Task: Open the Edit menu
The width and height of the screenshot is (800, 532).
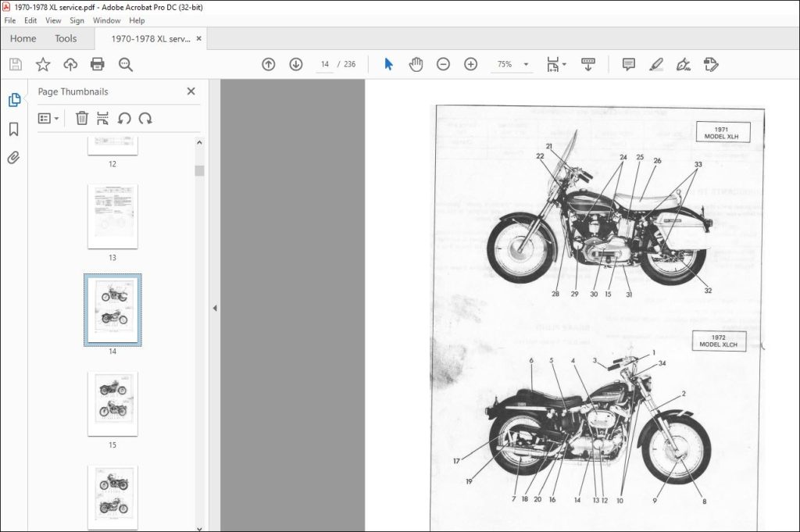Action: click(x=30, y=20)
